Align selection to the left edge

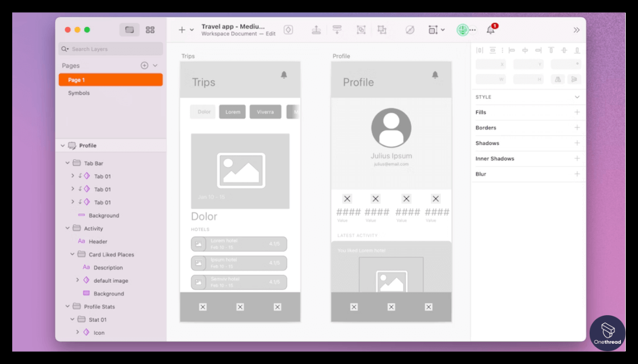tap(511, 50)
